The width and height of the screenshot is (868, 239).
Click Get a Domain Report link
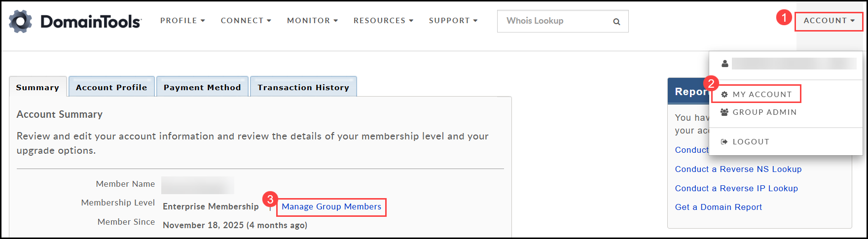(719, 207)
